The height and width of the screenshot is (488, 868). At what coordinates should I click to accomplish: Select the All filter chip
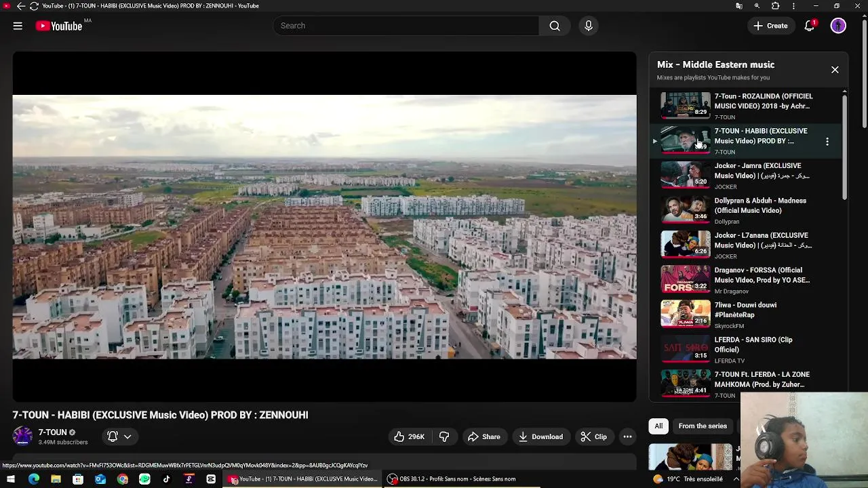click(658, 426)
